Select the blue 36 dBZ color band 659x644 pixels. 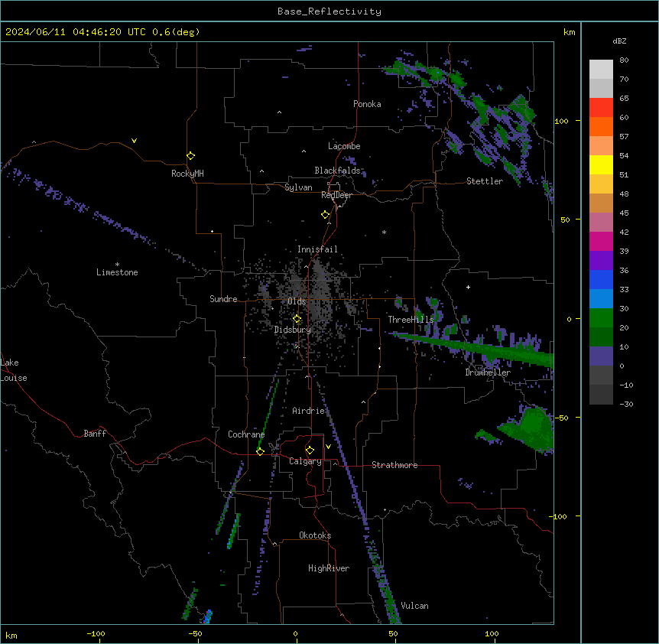601,279
